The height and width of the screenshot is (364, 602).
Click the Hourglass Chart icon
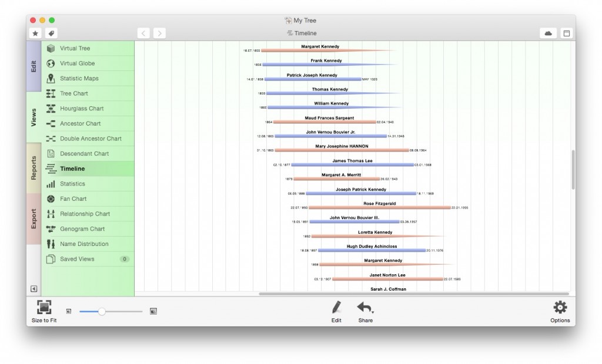tap(51, 109)
